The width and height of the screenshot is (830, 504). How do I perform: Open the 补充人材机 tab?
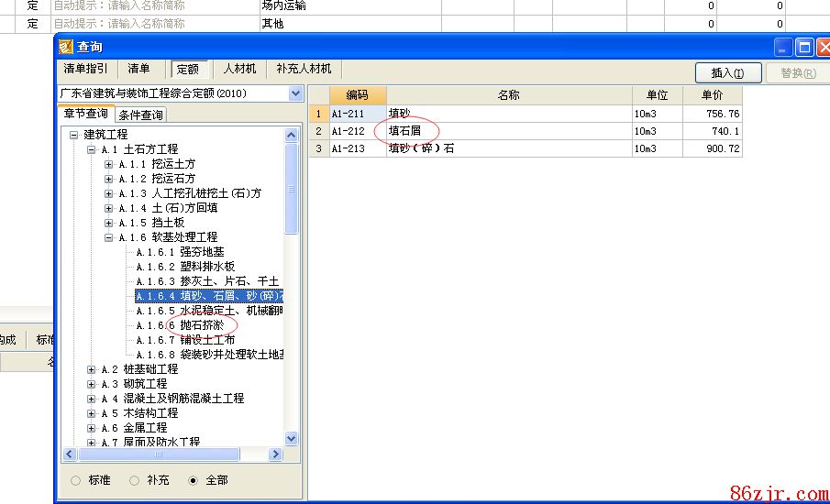[x=304, y=70]
